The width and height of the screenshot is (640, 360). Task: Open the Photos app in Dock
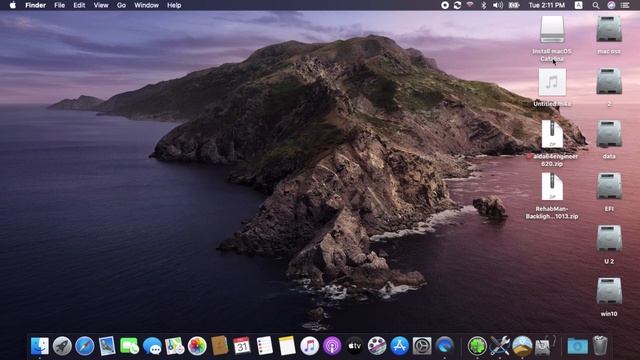point(197,346)
